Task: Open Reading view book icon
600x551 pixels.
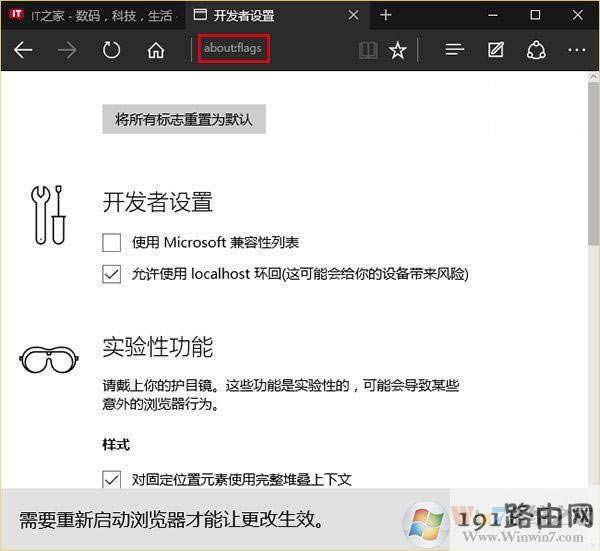Action: [368, 50]
